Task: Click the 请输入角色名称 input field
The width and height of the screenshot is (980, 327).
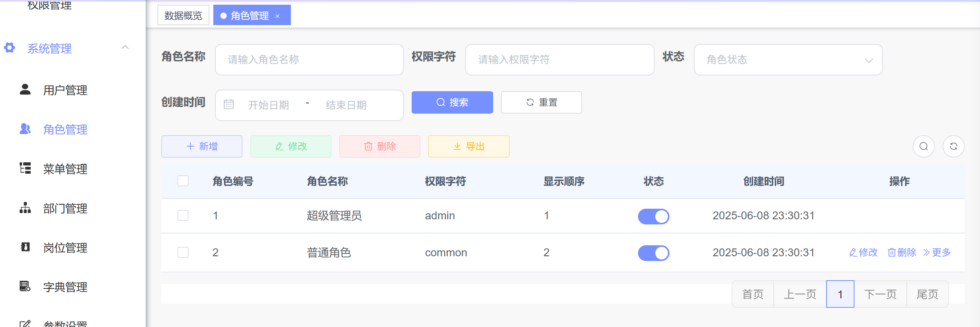Action: click(x=309, y=60)
